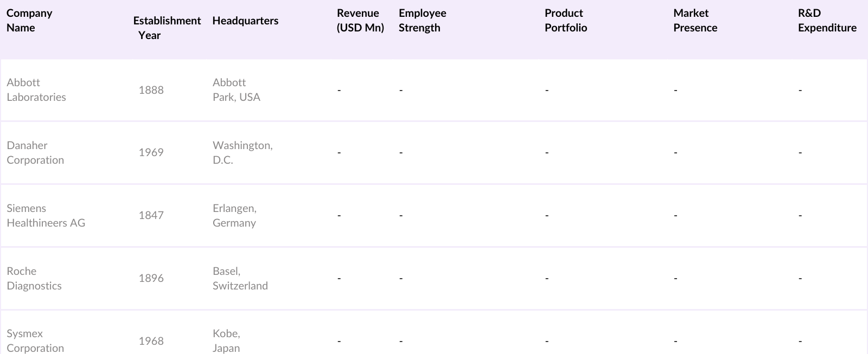Select the Roche Diagnostics company name
The image size is (868, 354).
34,279
